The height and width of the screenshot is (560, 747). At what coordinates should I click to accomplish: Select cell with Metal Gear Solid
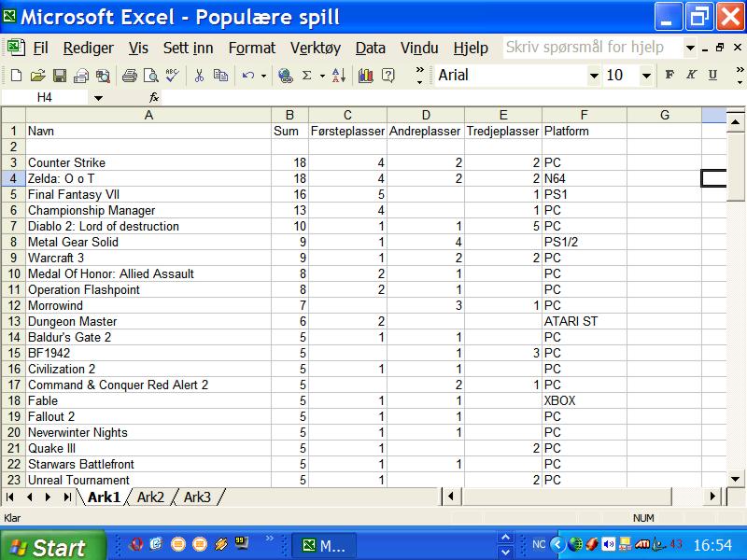point(148,242)
